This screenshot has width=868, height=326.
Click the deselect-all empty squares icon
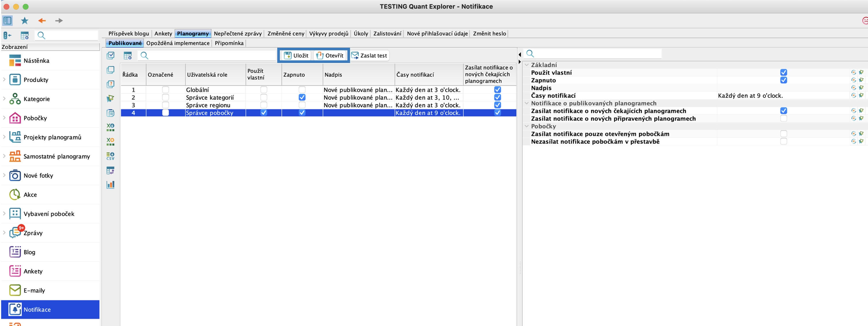[x=110, y=70]
